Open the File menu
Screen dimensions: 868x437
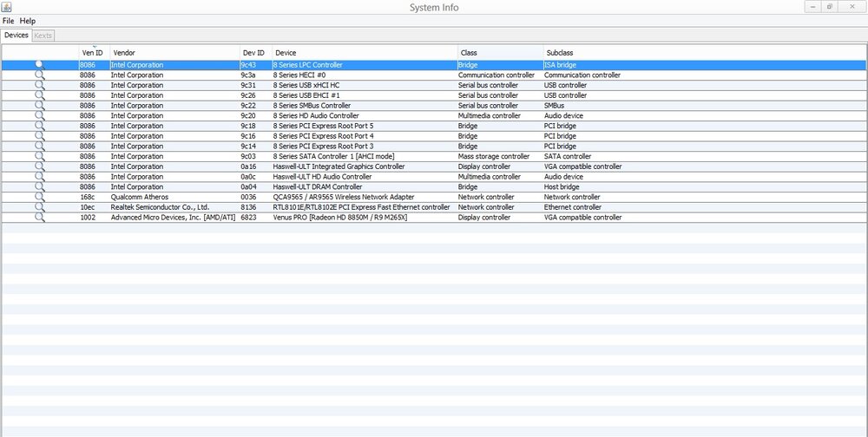coord(9,21)
